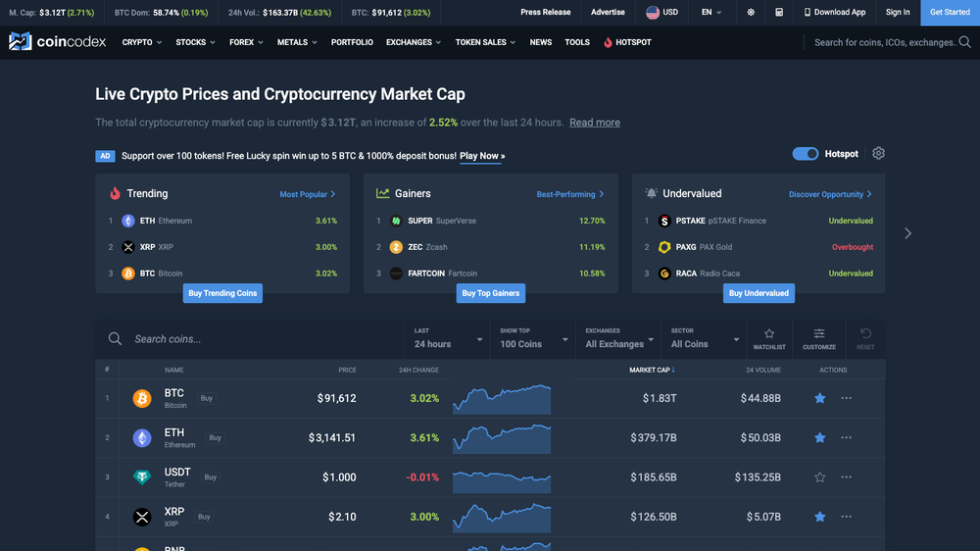Open more actions for XRP row
The height and width of the screenshot is (551, 980).
pyautogui.click(x=847, y=517)
